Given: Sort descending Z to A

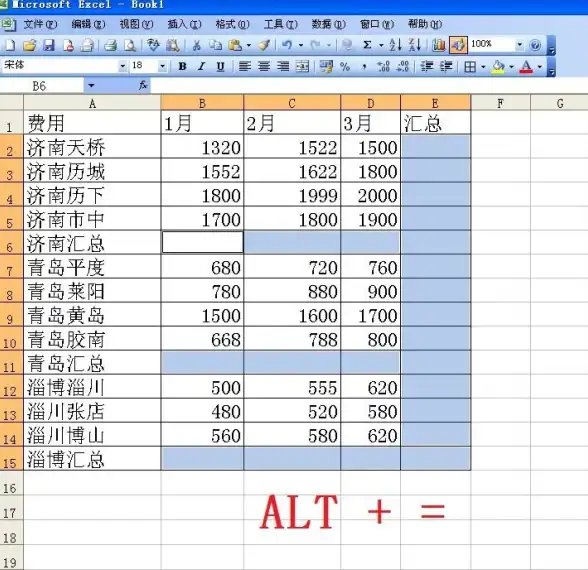Looking at the screenshot, I should pos(415,45).
